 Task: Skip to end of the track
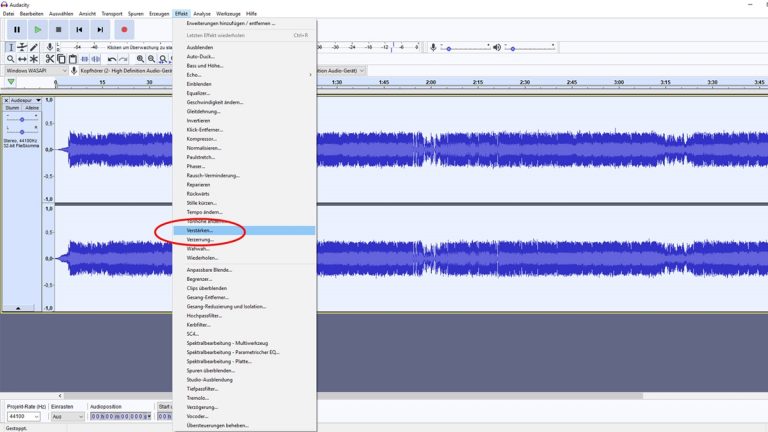point(100,30)
